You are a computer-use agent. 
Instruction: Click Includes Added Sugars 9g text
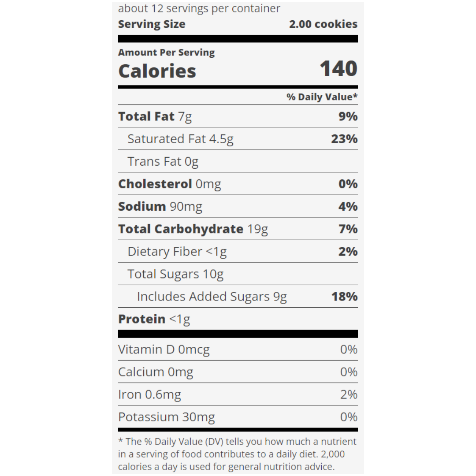coord(212,296)
